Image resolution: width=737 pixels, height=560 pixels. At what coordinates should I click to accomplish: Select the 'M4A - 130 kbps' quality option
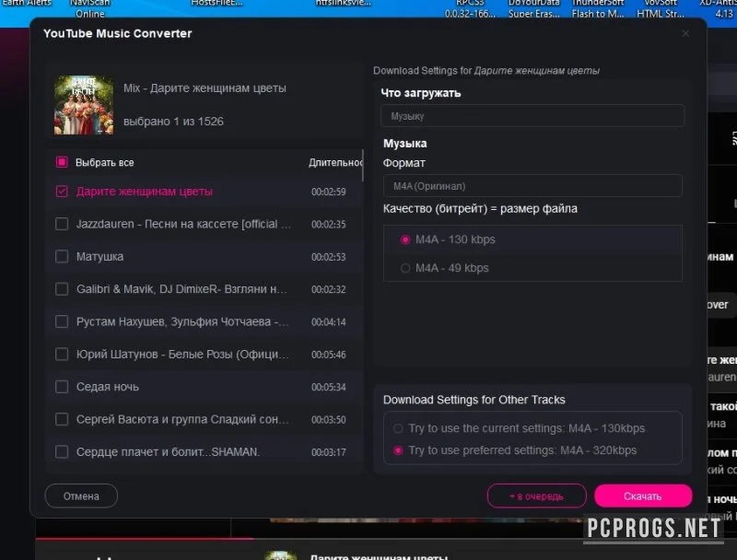404,239
